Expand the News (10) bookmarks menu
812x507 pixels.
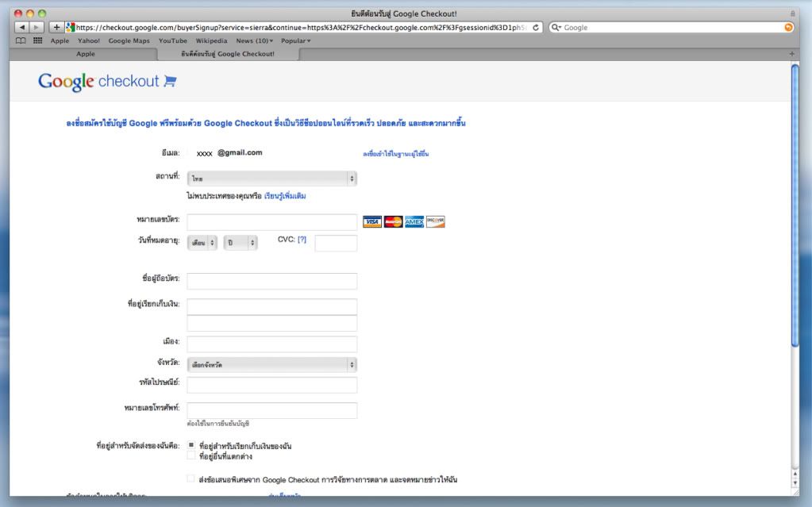[x=254, y=40]
